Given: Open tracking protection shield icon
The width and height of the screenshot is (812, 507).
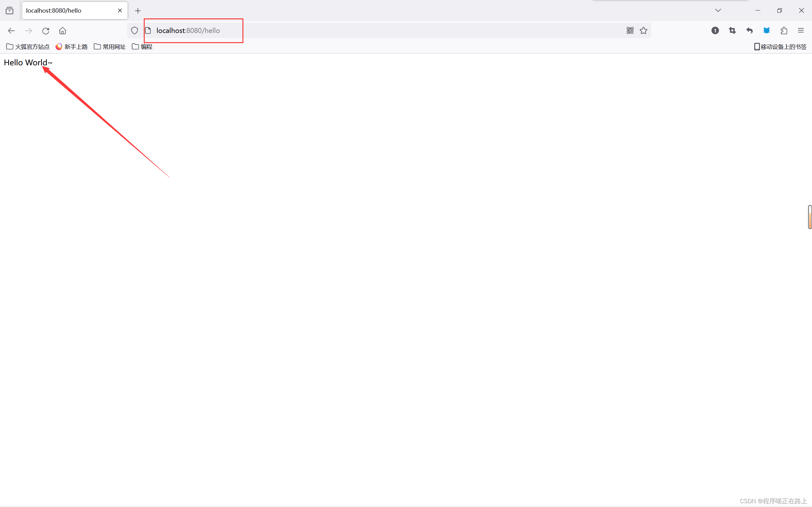Looking at the screenshot, I should (135, 31).
